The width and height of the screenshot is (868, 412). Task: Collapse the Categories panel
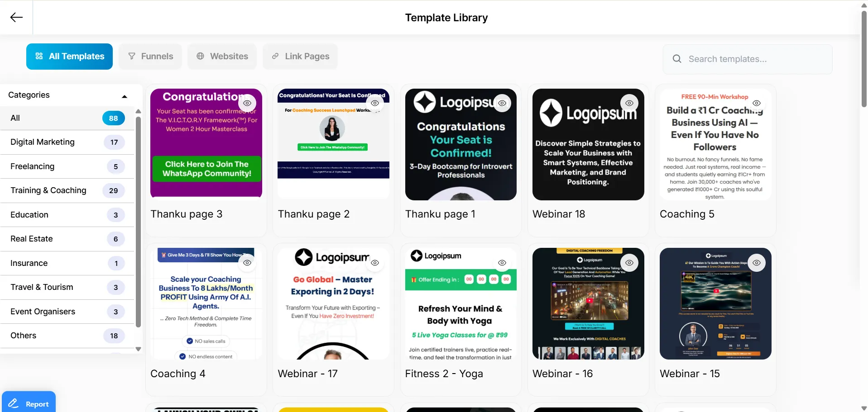pos(125,96)
